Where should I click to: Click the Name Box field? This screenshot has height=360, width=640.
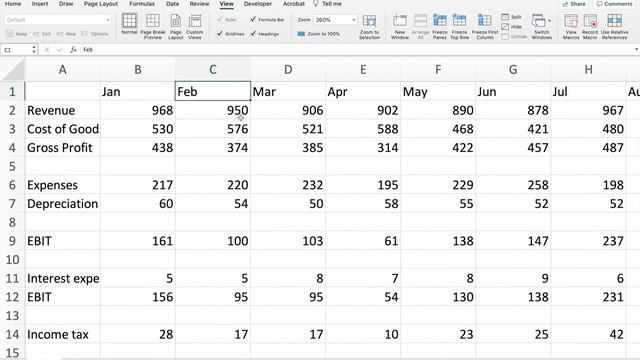(16, 49)
